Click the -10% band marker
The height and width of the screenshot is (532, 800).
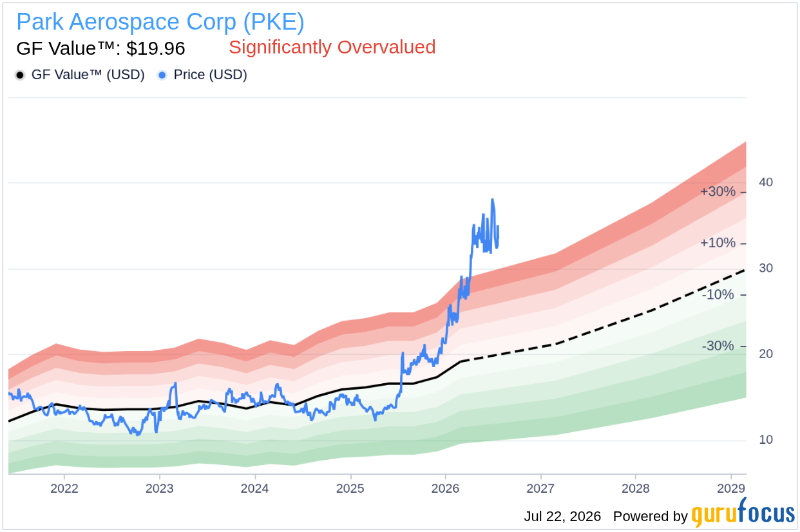[x=718, y=294]
